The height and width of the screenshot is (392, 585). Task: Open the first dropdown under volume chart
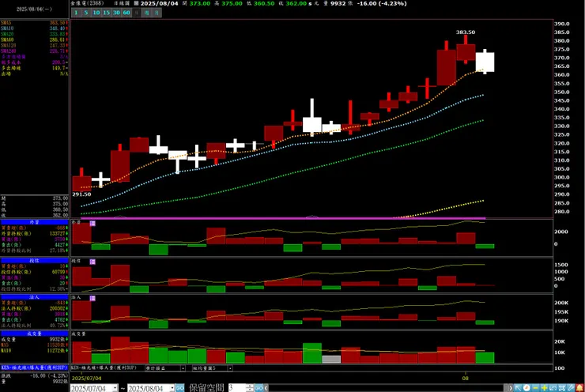click(x=165, y=368)
